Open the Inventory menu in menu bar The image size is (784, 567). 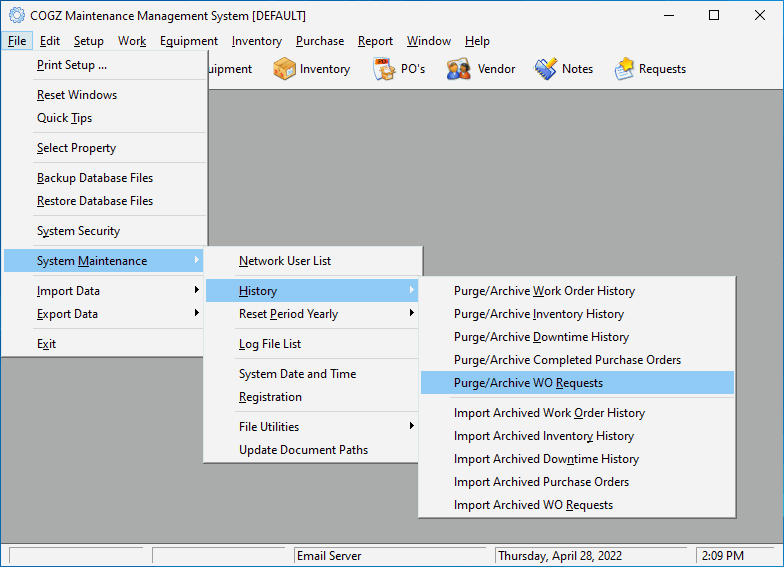coord(256,41)
